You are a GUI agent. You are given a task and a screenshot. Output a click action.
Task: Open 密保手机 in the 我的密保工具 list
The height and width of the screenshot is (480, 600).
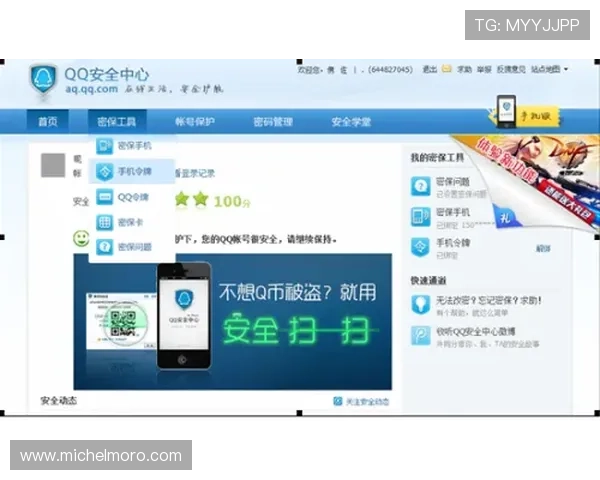coord(453,212)
